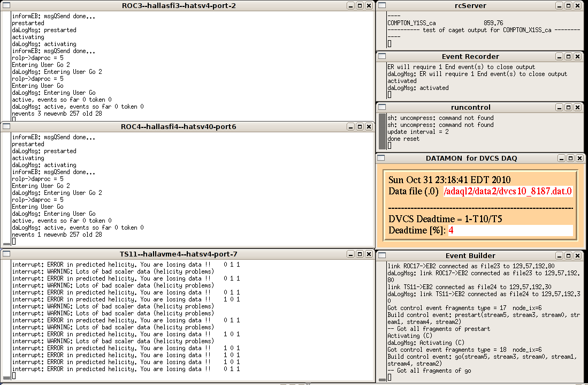Minimize the TS11--hallavme4 window
Screen dimensions: 588x385
(350, 254)
